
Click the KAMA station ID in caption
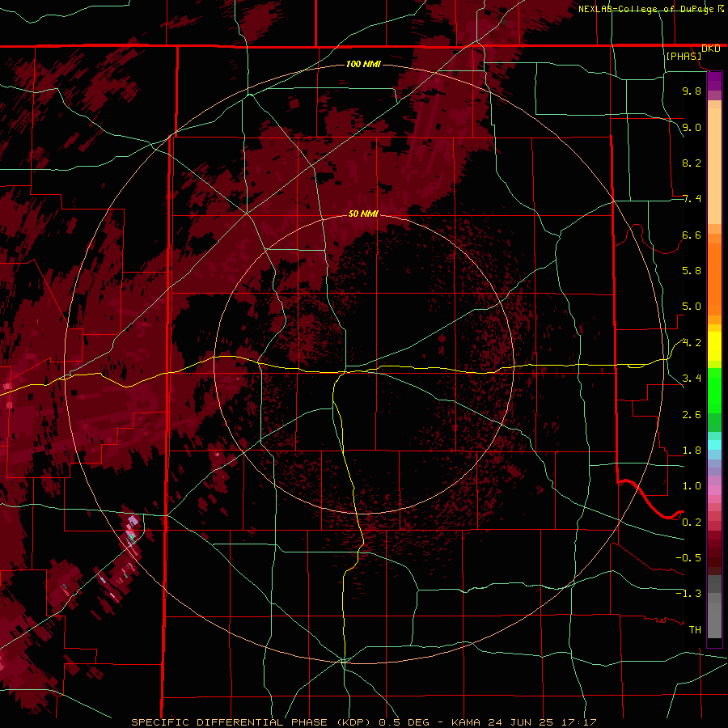coord(467,722)
